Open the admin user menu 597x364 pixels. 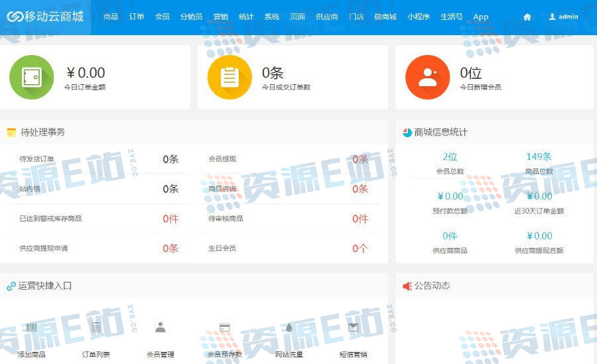click(563, 17)
